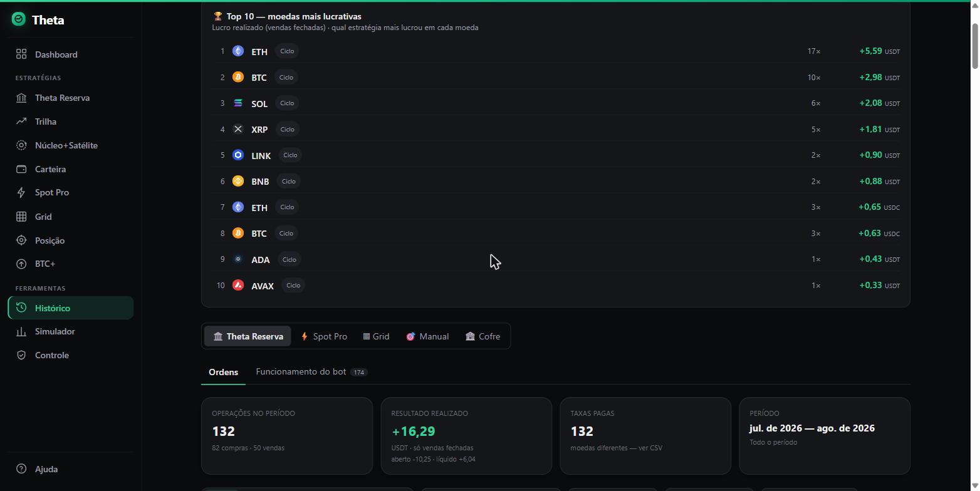This screenshot has height=491, width=980.
Task: Click the BTC coin icon in row 8
Action: (238, 233)
